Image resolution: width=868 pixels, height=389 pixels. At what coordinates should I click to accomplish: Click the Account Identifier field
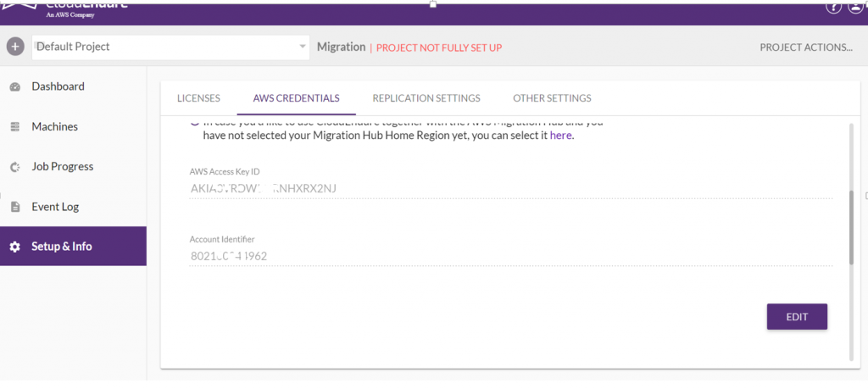pyautogui.click(x=510, y=256)
